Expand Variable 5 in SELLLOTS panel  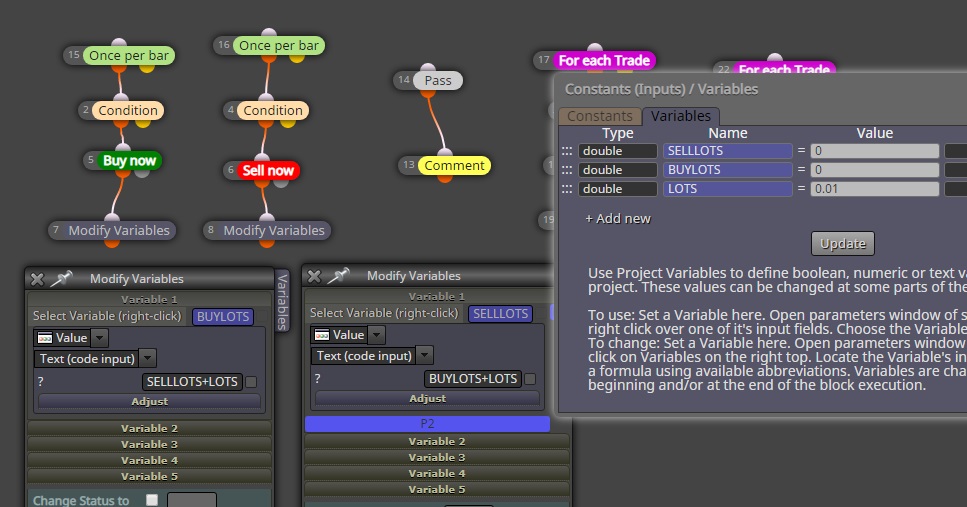(437, 489)
